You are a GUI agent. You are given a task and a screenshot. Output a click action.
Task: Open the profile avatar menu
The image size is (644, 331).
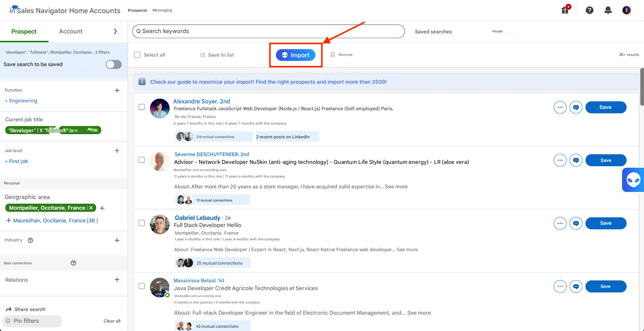pyautogui.click(x=626, y=10)
